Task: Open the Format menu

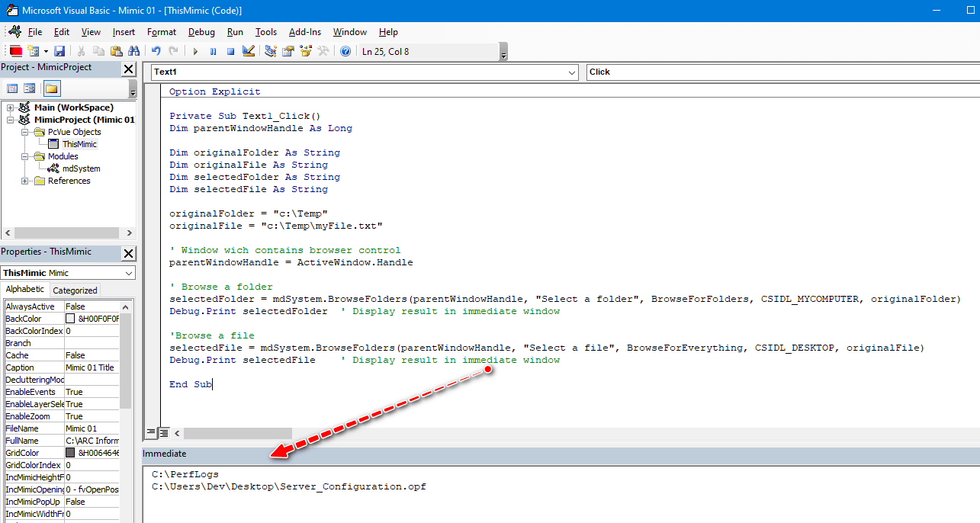Action: pyautogui.click(x=162, y=32)
